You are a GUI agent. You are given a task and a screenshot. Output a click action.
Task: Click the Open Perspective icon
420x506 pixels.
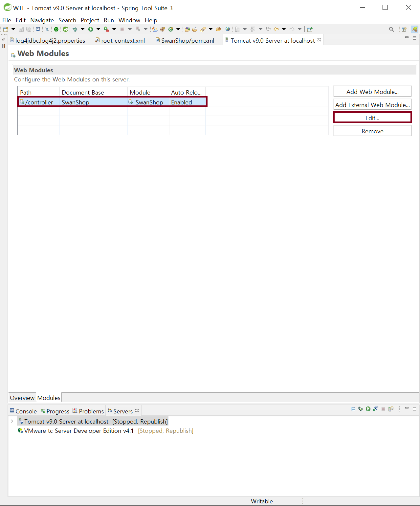click(404, 29)
